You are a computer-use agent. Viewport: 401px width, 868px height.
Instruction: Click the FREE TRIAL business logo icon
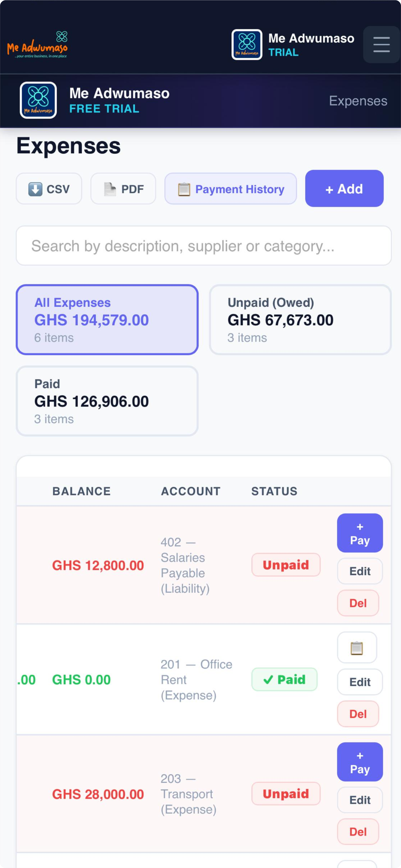(38, 100)
